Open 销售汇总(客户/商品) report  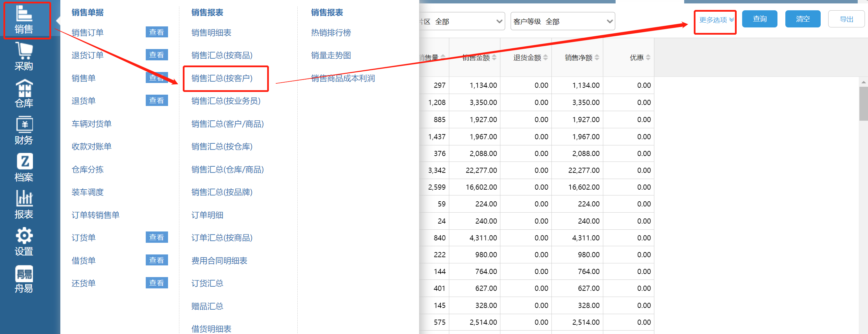(227, 124)
